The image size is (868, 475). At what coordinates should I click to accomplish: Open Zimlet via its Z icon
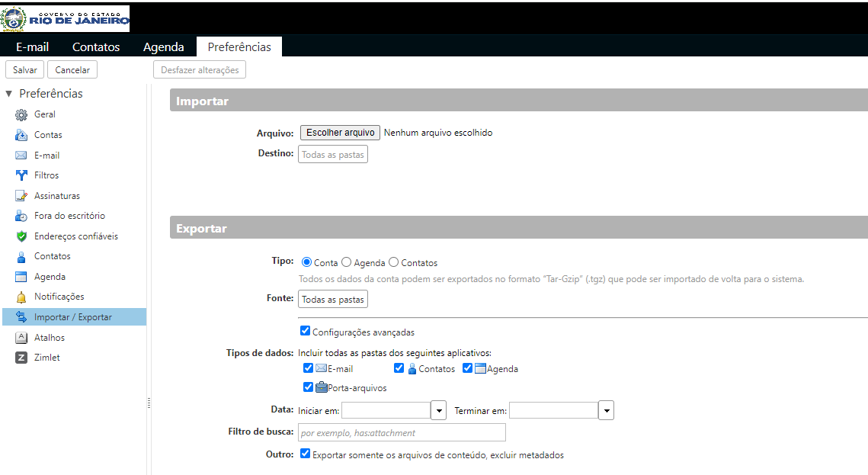(21, 358)
